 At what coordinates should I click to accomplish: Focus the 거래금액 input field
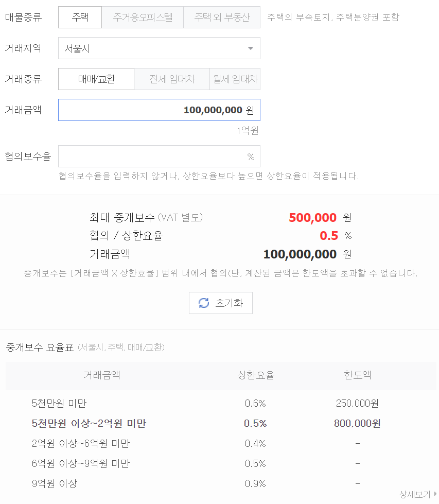[159, 110]
